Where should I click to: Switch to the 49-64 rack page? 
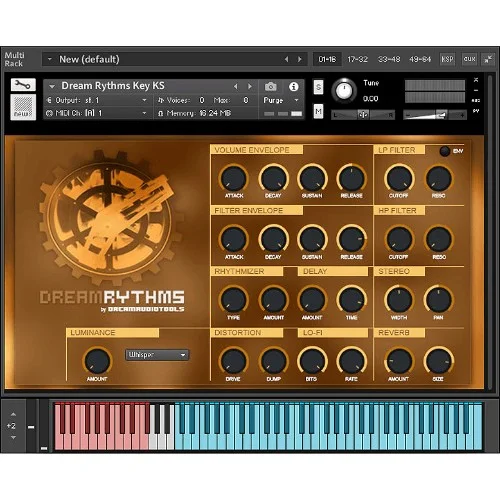tap(420, 59)
